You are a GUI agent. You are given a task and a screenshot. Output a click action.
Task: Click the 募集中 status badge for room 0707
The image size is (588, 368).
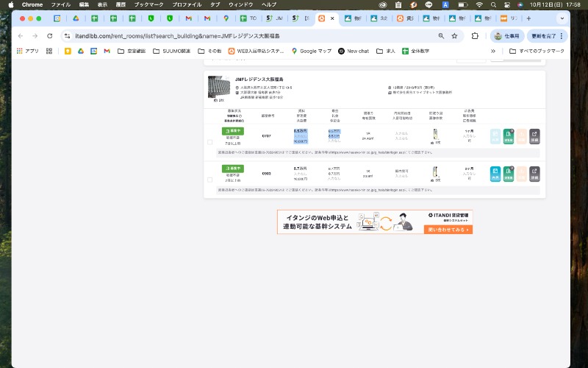point(232,131)
